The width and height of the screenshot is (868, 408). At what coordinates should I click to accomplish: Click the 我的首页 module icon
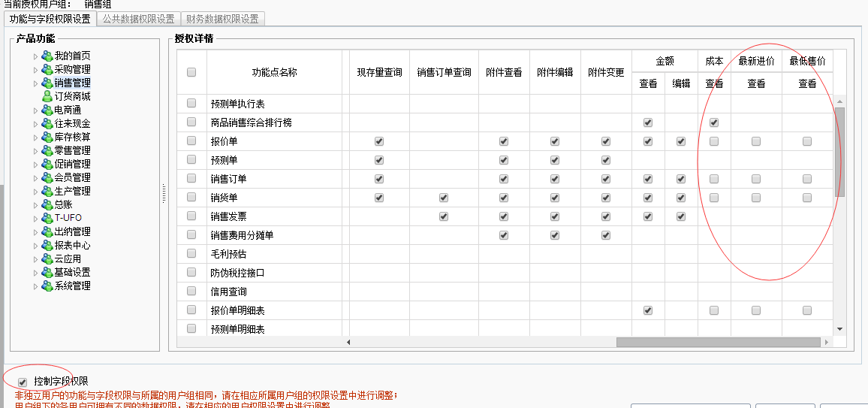(47, 56)
